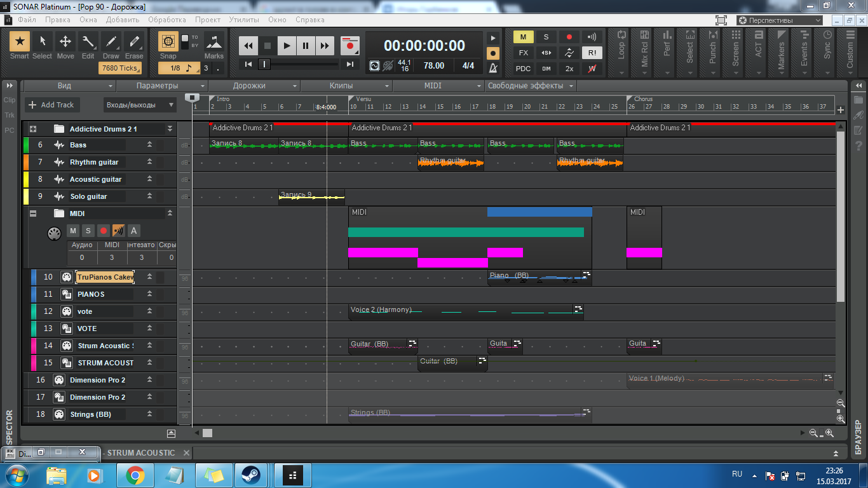Screen dimensions: 868x488
Task: Click the horizontal timeline scrollbar thumb
Action: click(208, 433)
